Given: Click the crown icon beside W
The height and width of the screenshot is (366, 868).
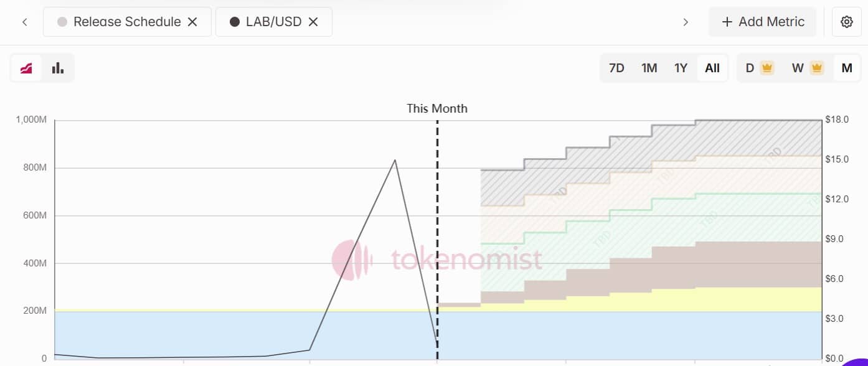Looking at the screenshot, I should (816, 68).
